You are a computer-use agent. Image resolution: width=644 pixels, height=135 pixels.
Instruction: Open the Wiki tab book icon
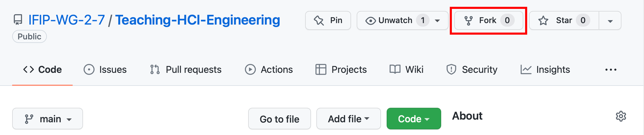coord(395,69)
